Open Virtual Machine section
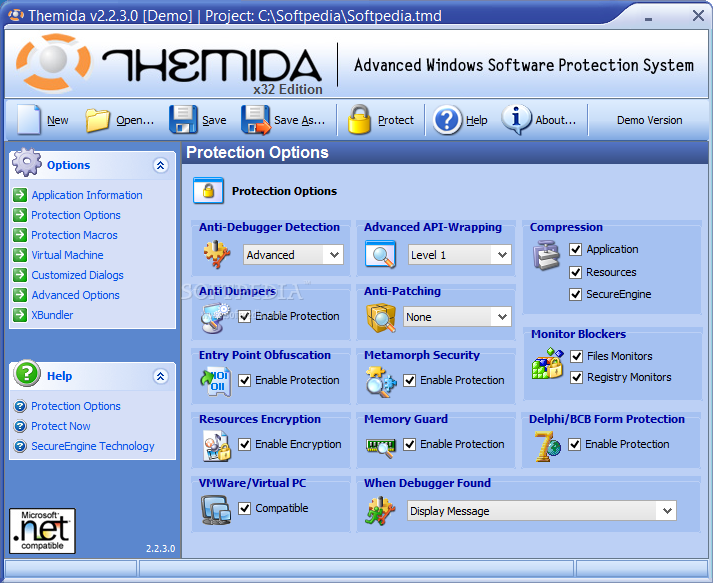713x583 pixels. point(67,255)
